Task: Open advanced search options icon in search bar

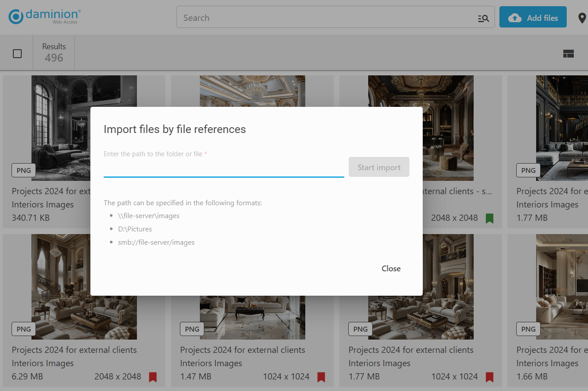Action: 483,18
